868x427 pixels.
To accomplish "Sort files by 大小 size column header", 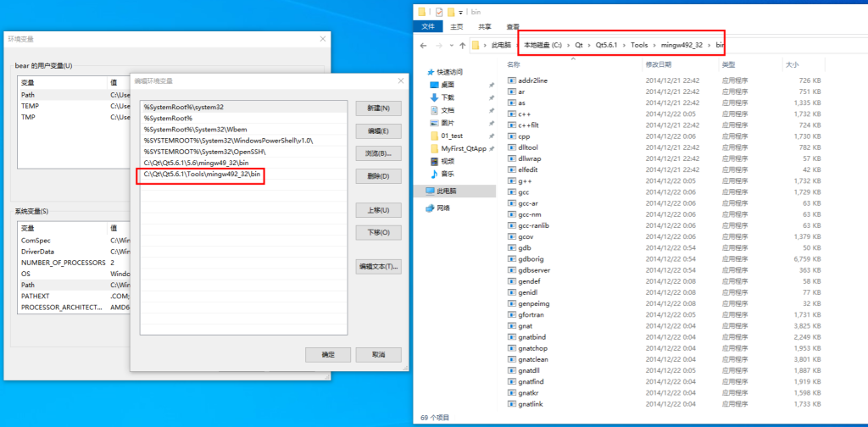I will click(x=792, y=64).
